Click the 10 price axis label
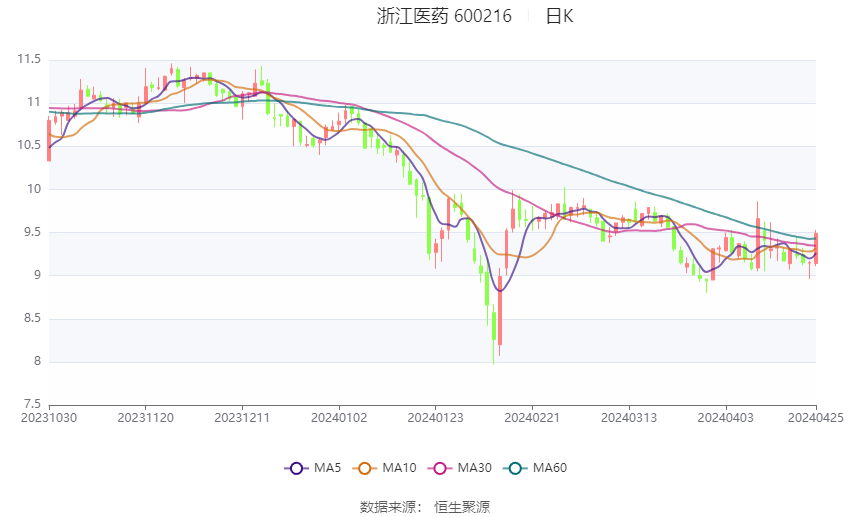Viewport: 850px width, 517px height. pos(34,189)
